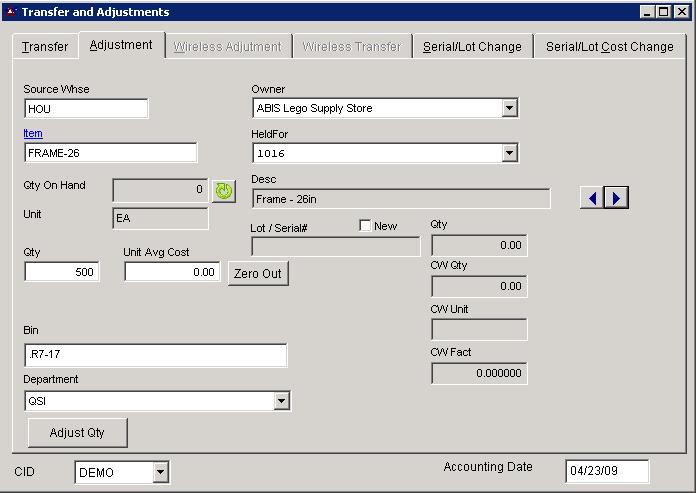Select the Adjustment tab
This screenshot has width=696, height=493.
(x=121, y=45)
